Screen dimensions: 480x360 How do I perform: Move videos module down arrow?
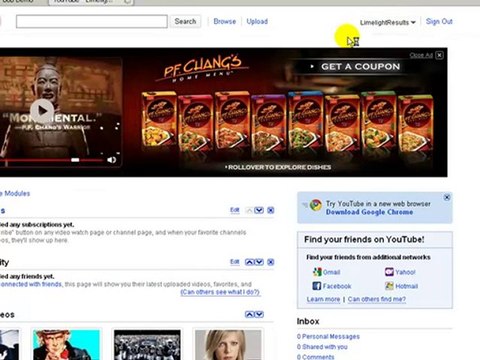(x=259, y=314)
